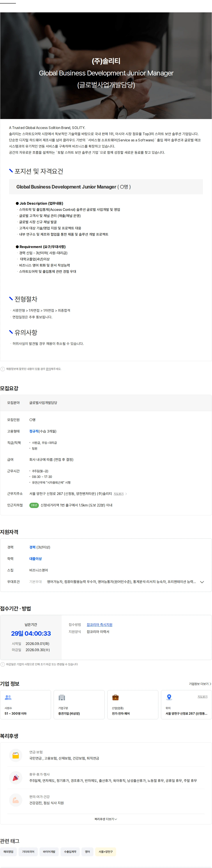Viewport: 212px width, 868px height.
Task: Select the 바이어개발 related tag
Action: tap(49, 851)
